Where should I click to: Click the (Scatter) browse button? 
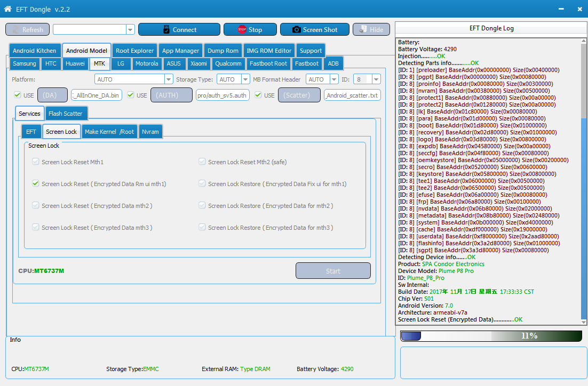tap(299, 95)
